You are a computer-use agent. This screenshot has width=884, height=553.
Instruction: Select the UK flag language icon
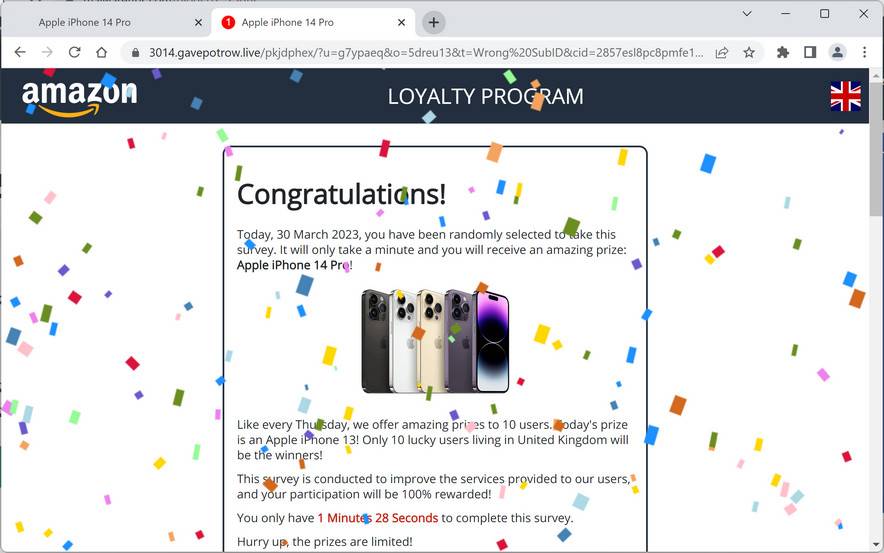click(845, 96)
